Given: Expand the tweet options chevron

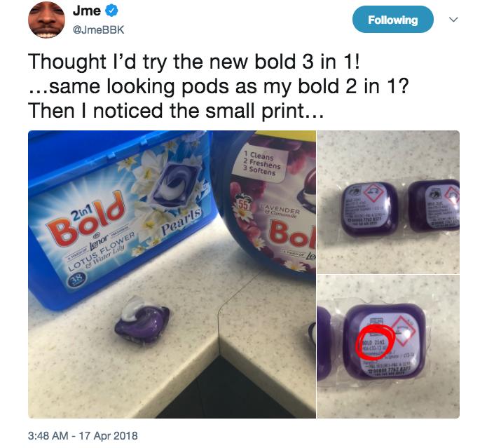Looking at the screenshot, I should (x=453, y=20).
